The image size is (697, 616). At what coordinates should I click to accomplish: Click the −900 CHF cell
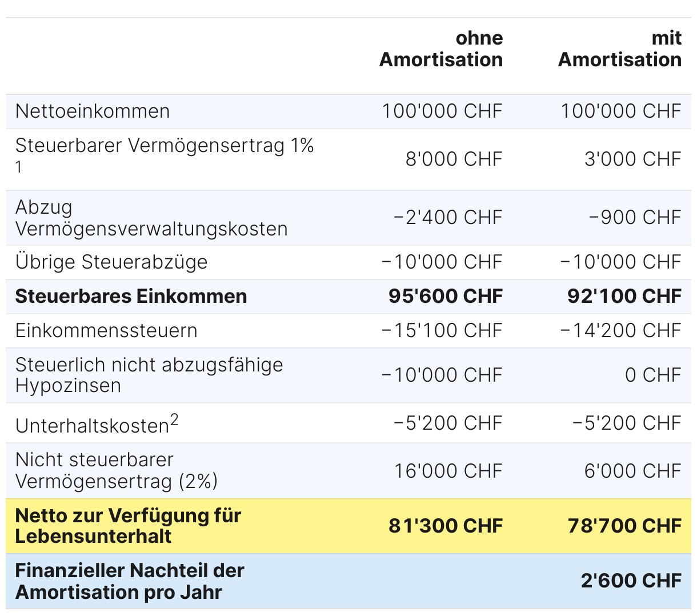(x=635, y=217)
